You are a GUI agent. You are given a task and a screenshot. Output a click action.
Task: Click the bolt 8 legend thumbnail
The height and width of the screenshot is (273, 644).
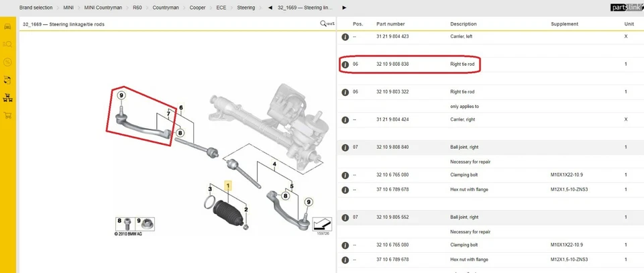click(125, 224)
